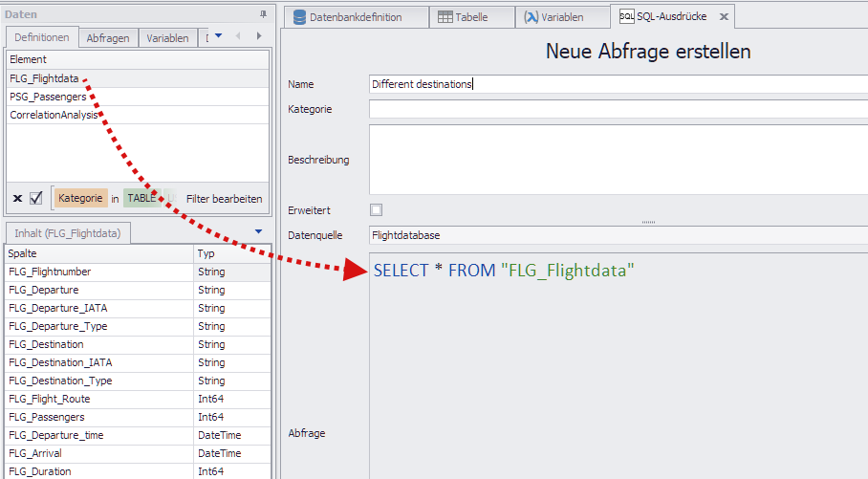Open the Variablen document tab

(562, 17)
